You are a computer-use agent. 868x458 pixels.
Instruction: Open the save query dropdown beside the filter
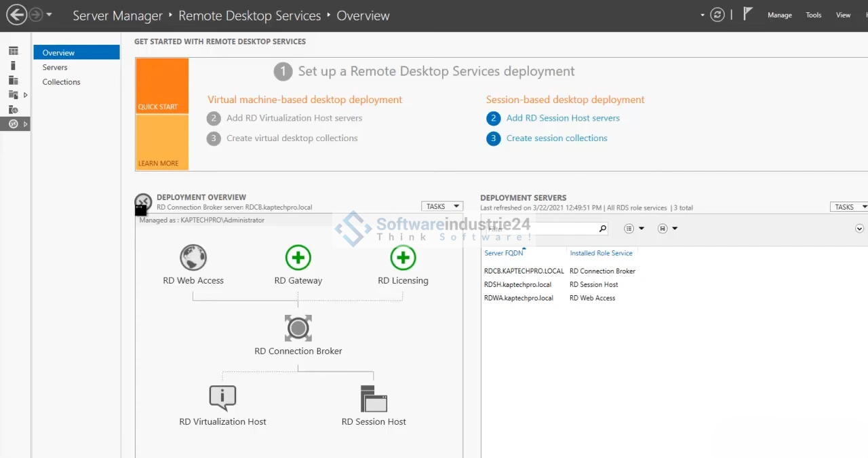(x=668, y=229)
